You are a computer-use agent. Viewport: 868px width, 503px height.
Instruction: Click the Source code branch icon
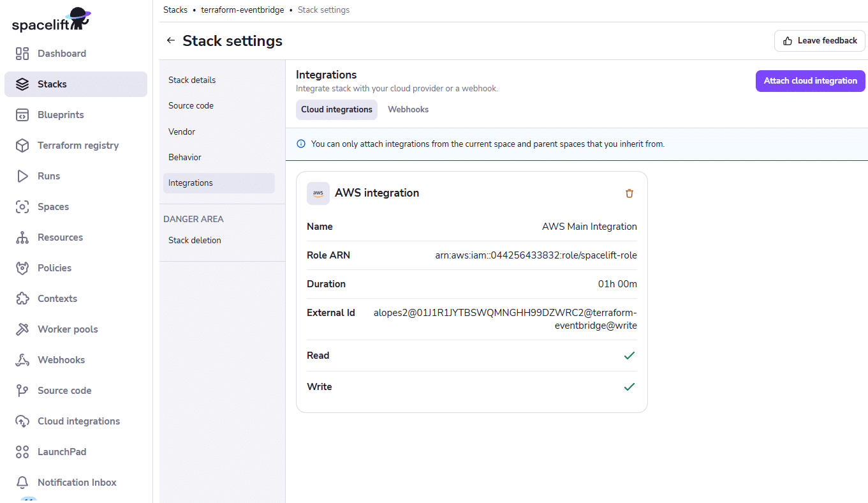[22, 391]
